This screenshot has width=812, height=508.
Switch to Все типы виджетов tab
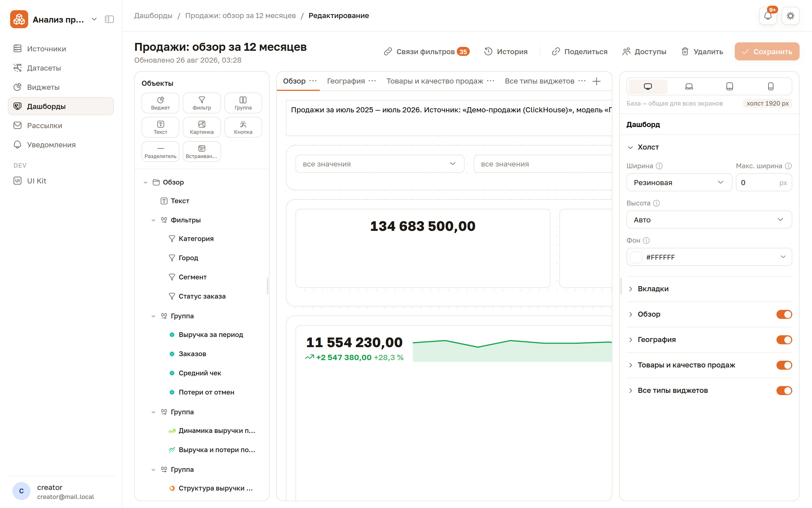[x=540, y=81]
